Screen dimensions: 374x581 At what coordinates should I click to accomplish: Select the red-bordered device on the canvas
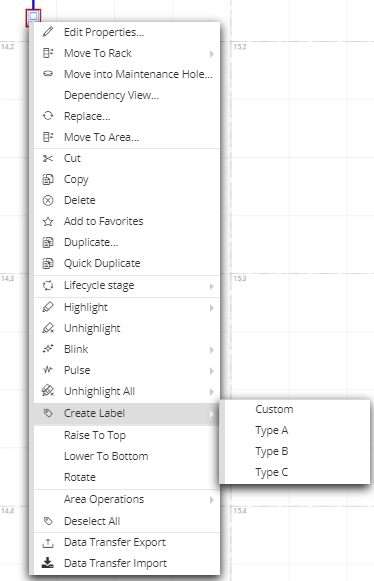[x=33, y=17]
